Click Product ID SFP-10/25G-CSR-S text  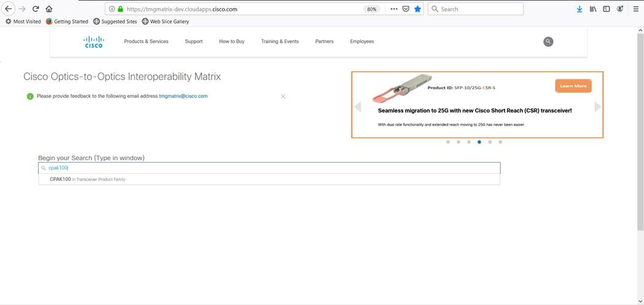[x=461, y=88]
